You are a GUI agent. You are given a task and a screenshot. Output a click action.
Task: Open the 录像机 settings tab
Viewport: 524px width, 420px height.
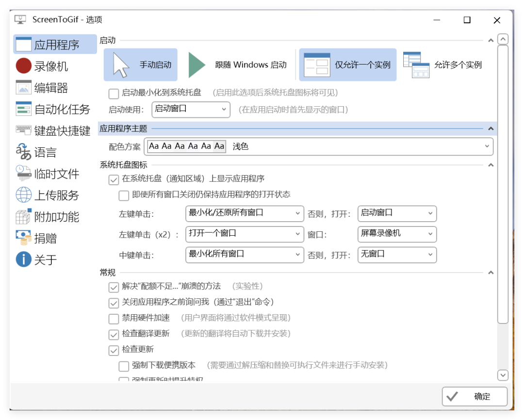click(55, 66)
